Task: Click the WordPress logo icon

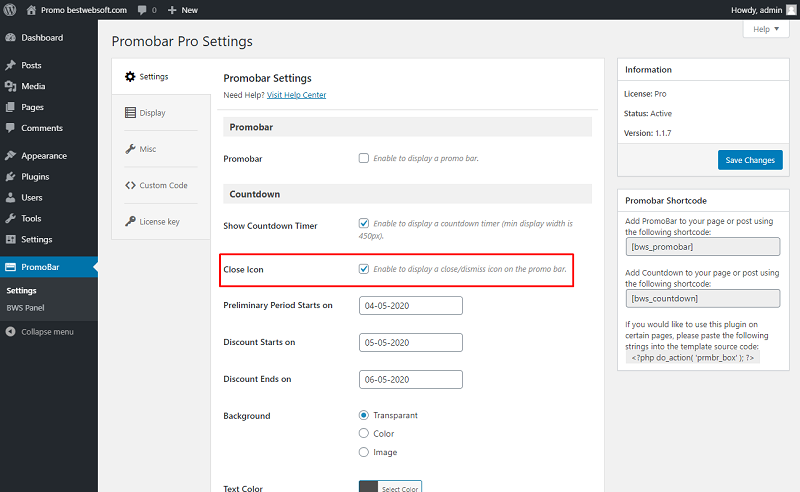Action: (x=10, y=10)
